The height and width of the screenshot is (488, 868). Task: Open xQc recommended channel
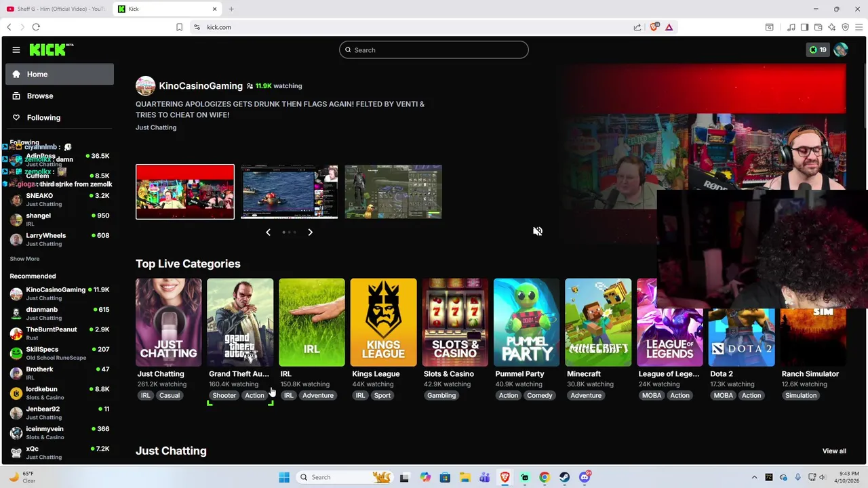click(x=60, y=452)
